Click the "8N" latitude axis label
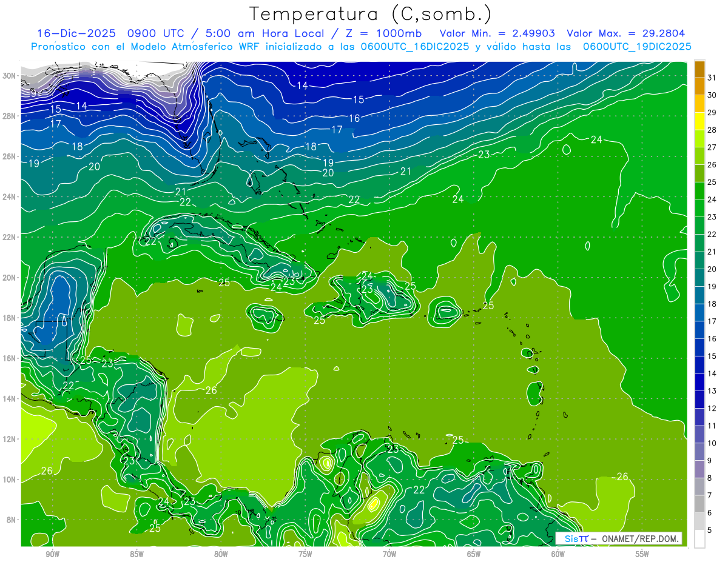This screenshot has height=562, width=728. coord(12,520)
